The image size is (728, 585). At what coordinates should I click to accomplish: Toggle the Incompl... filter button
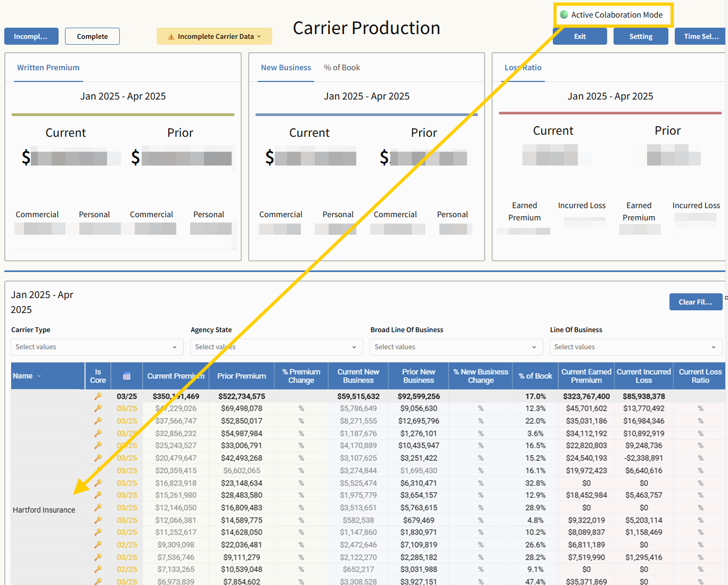pos(31,36)
